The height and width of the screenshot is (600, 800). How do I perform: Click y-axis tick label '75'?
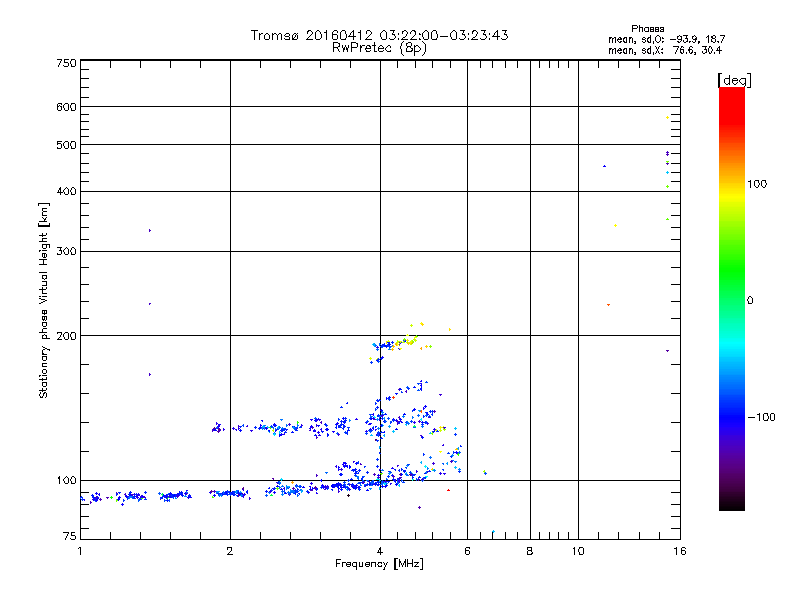tap(70, 536)
